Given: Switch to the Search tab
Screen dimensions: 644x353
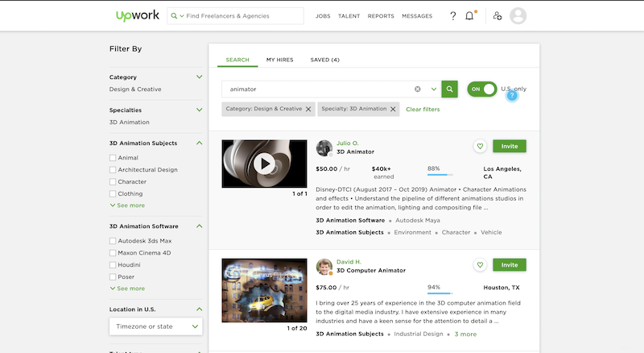Looking at the screenshot, I should (237, 60).
